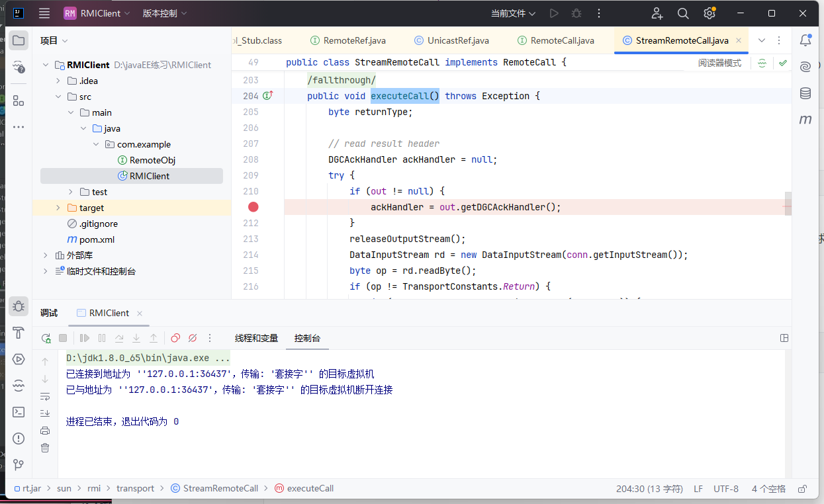824x504 pixels.
Task: Click the Rerun debug button in debug toolbar
Action: [46, 338]
